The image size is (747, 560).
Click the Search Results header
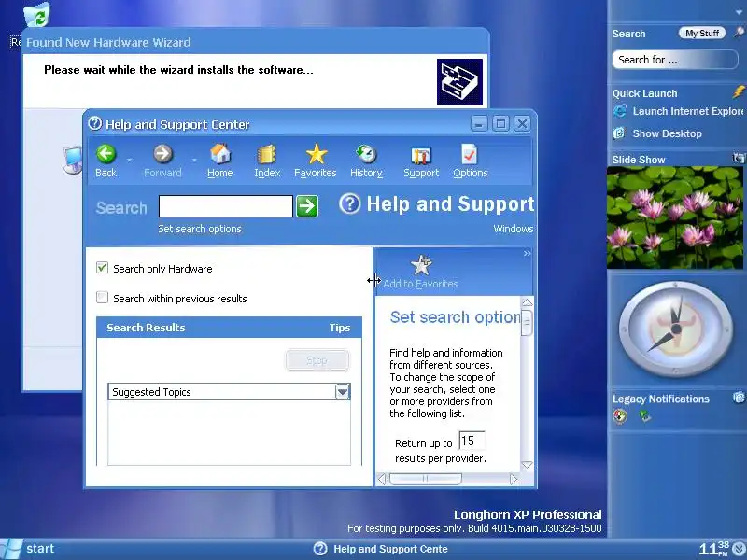pos(229,328)
